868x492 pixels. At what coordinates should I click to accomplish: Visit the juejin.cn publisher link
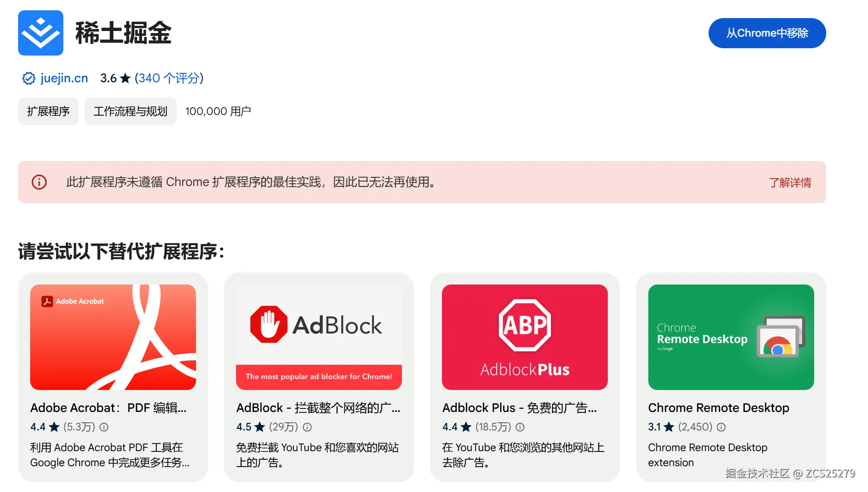click(x=64, y=78)
